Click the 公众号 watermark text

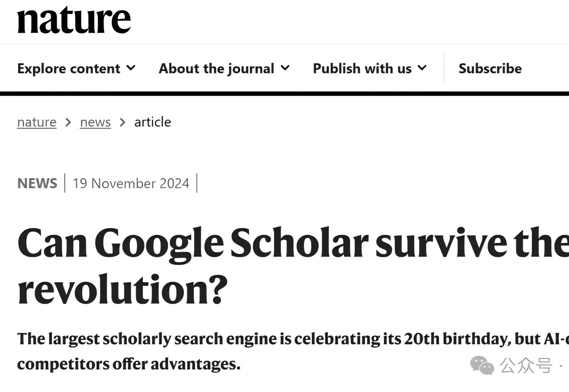[x=526, y=365]
